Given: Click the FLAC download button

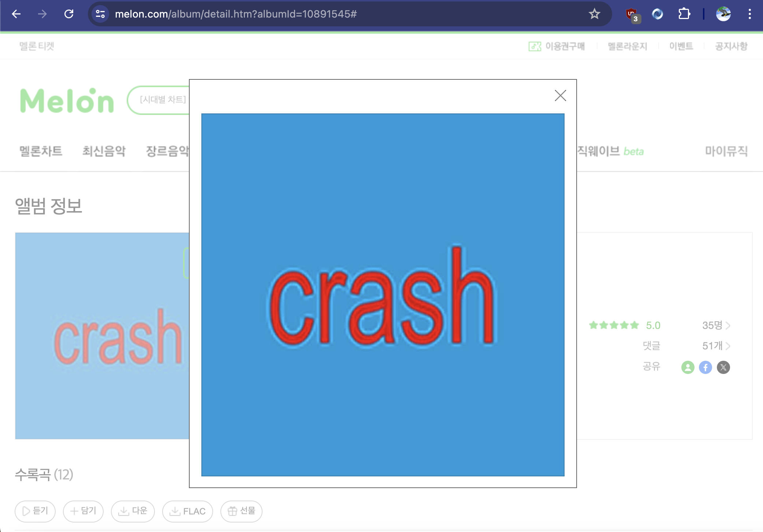Looking at the screenshot, I should (x=187, y=511).
